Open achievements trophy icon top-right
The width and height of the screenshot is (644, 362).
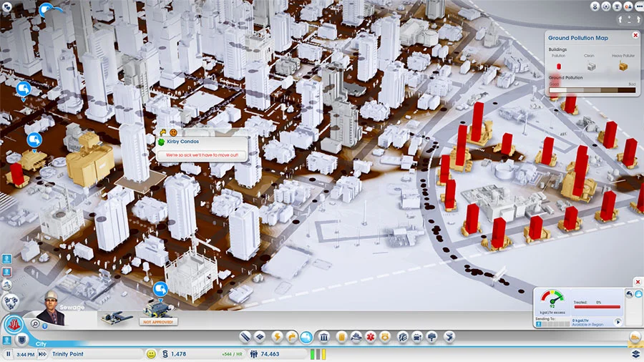point(617,6)
